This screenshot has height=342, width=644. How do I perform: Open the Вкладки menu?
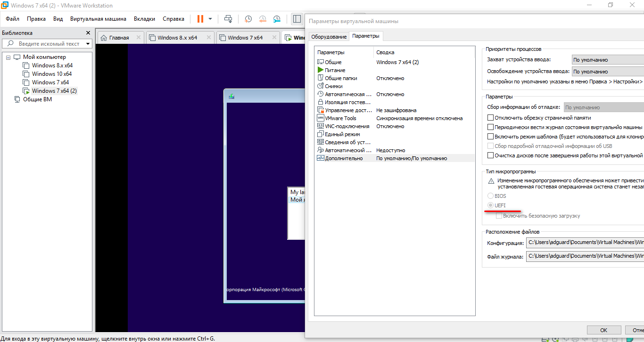144,19
